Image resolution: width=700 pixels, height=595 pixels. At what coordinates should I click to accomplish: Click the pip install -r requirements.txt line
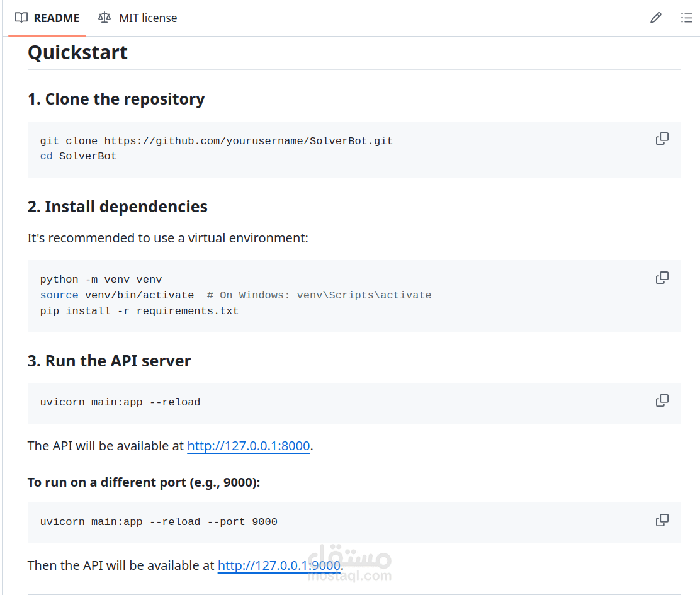139,310
